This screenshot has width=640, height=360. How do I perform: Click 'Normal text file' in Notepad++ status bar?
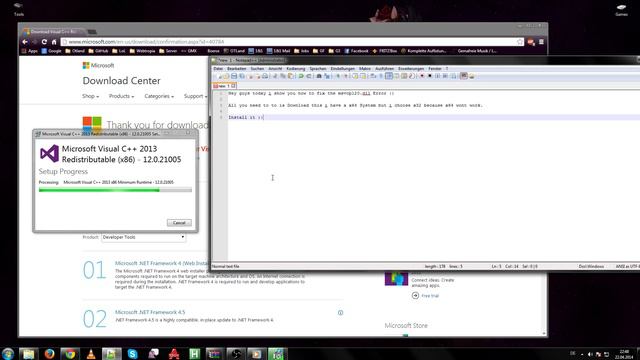[226, 267]
